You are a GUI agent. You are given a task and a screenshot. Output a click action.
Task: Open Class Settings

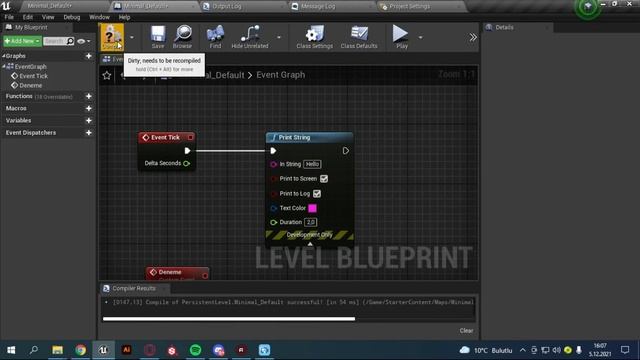pos(314,37)
